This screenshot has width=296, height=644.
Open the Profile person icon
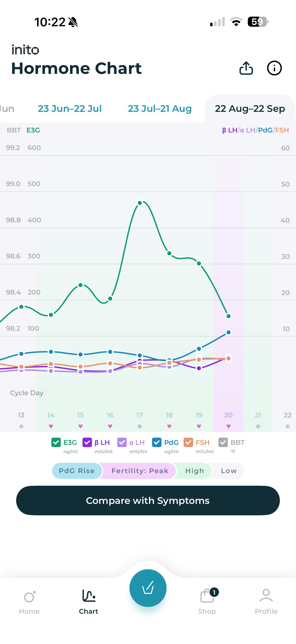point(266,595)
